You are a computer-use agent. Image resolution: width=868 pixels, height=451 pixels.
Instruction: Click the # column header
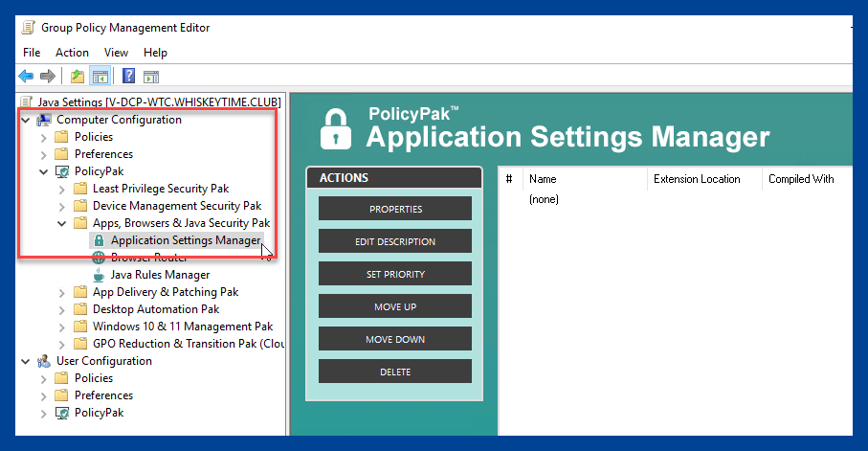(x=510, y=179)
